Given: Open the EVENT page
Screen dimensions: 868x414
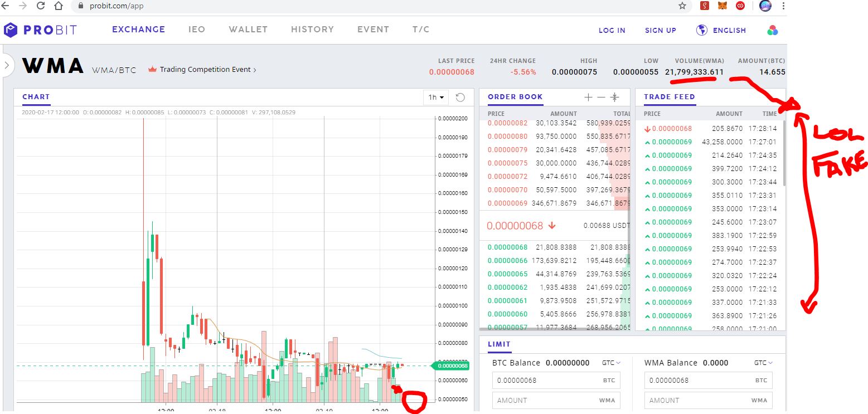Looking at the screenshot, I should 373,30.
